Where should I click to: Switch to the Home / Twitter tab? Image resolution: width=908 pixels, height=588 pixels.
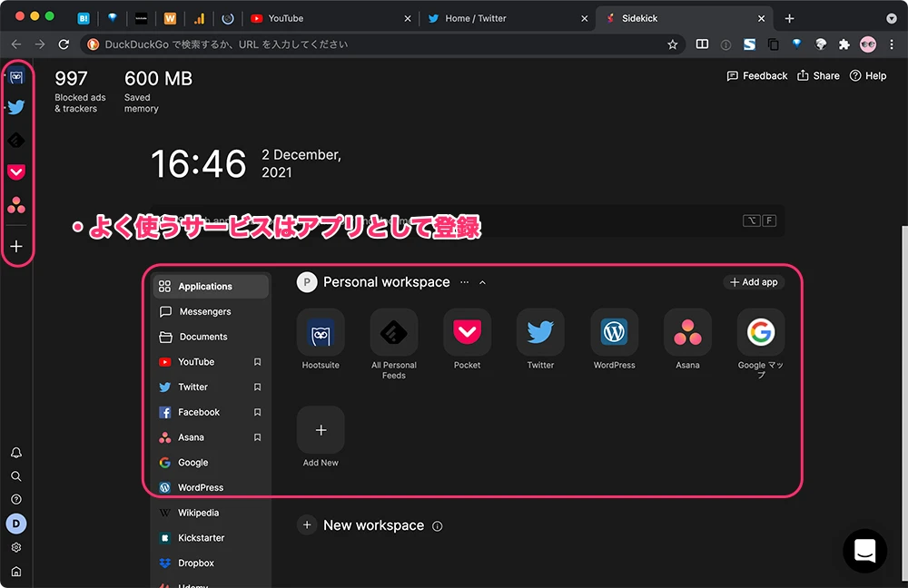point(508,18)
